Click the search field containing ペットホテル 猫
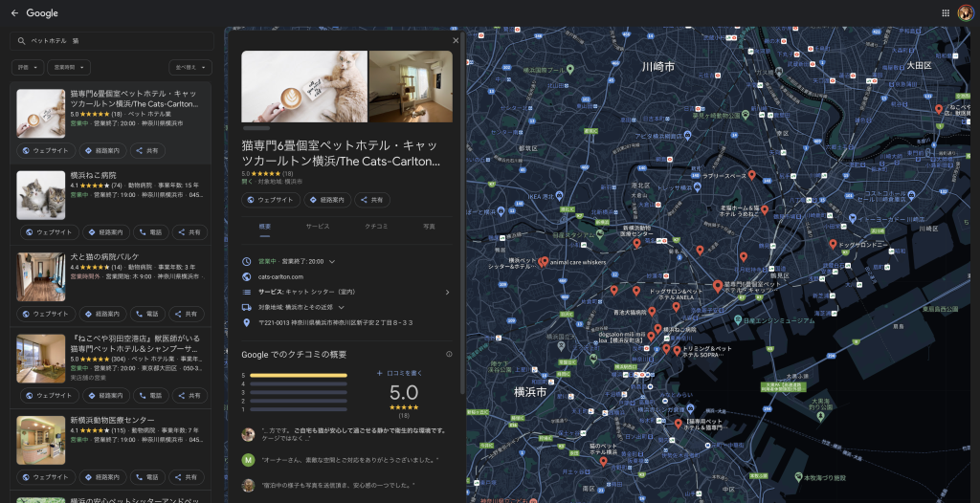 [112, 40]
